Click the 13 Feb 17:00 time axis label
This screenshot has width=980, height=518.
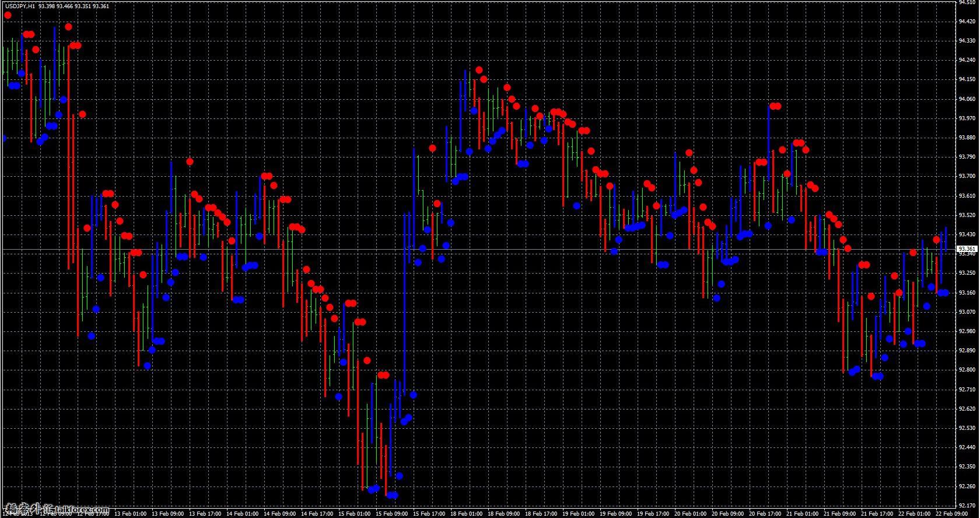[x=205, y=514]
